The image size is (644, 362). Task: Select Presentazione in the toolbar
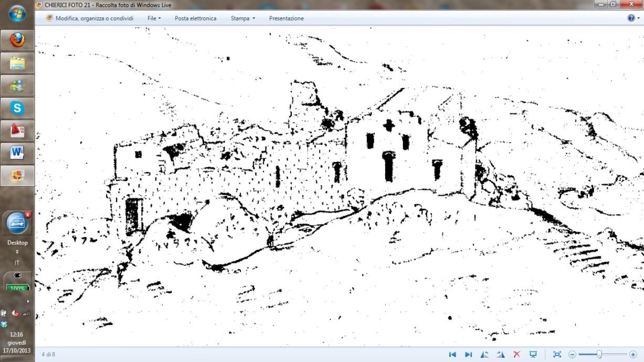point(286,18)
